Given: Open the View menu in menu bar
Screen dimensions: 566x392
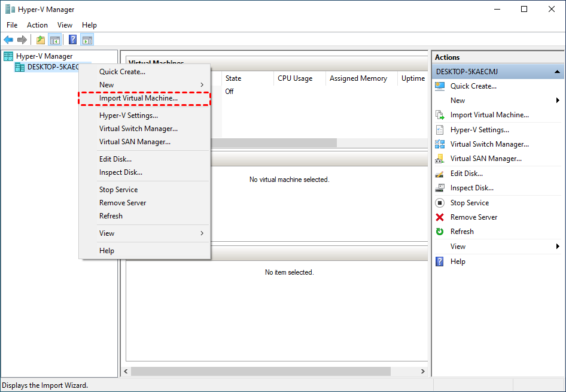Looking at the screenshot, I should 65,25.
